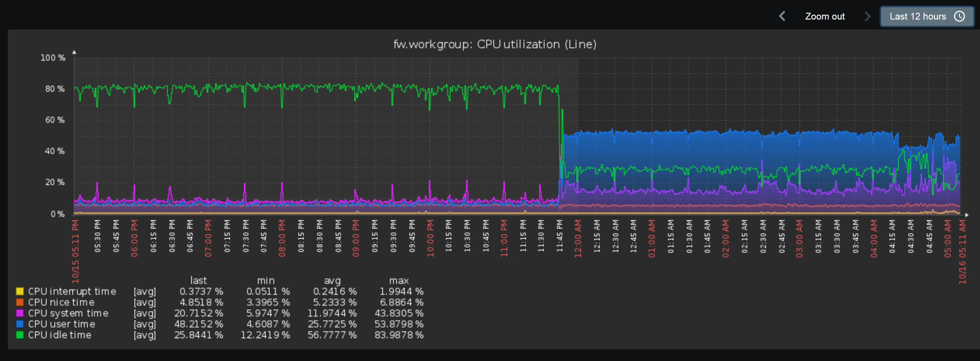Click the Zoom out button

point(824,16)
